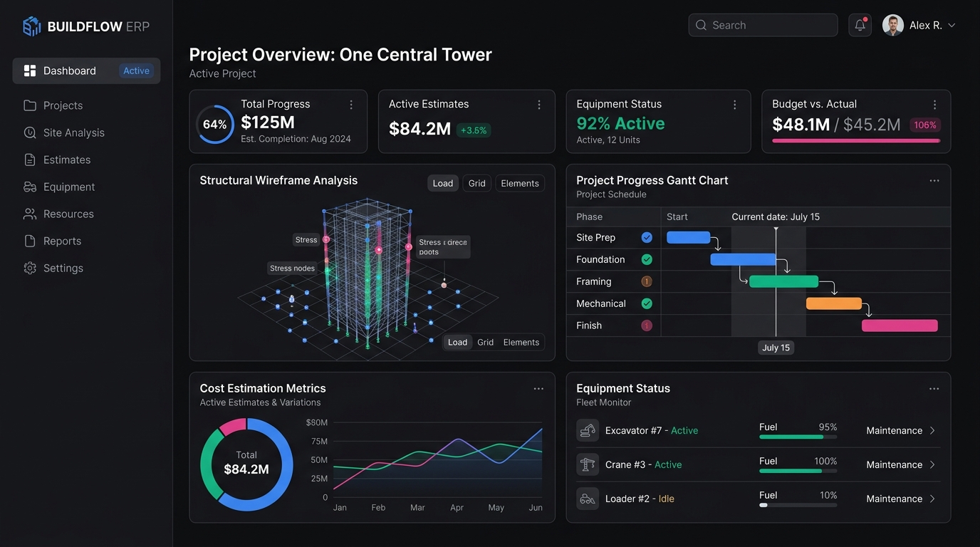Click the +3.5% estimate change badge
980x547 pixels.
(474, 130)
